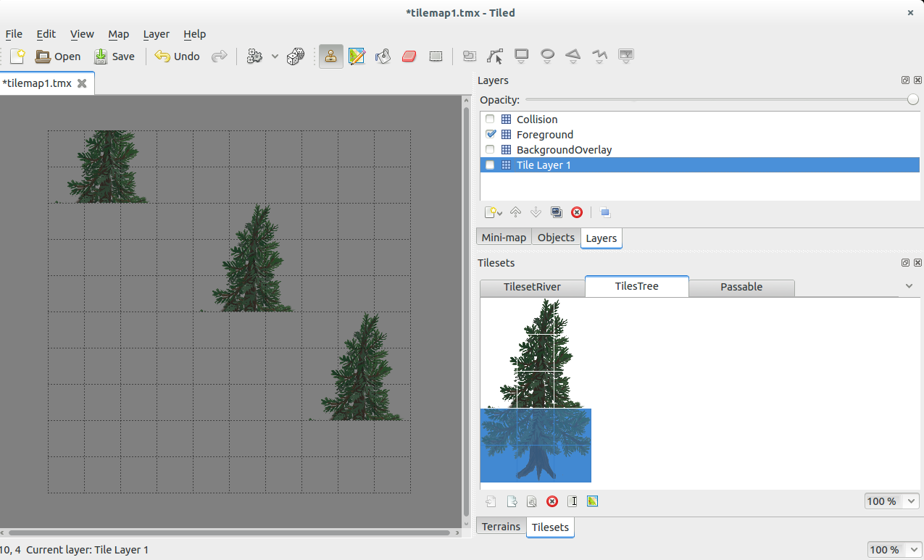Click the Undo button

[177, 56]
